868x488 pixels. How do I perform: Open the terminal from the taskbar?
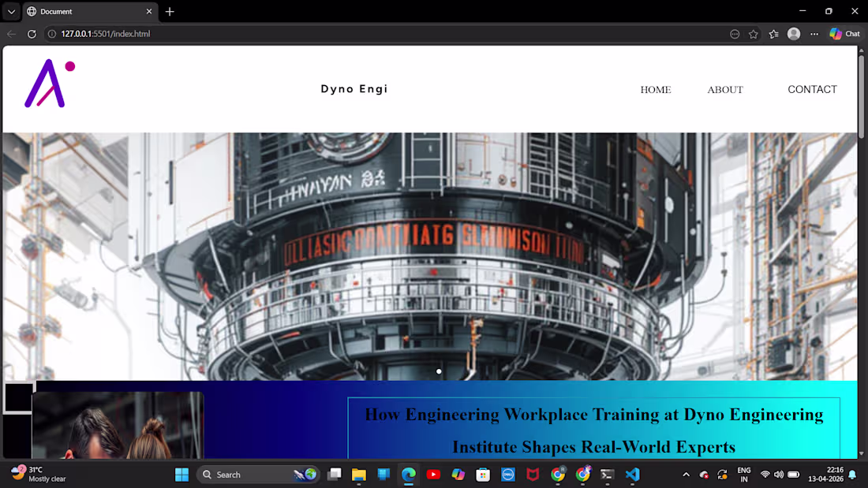607,474
